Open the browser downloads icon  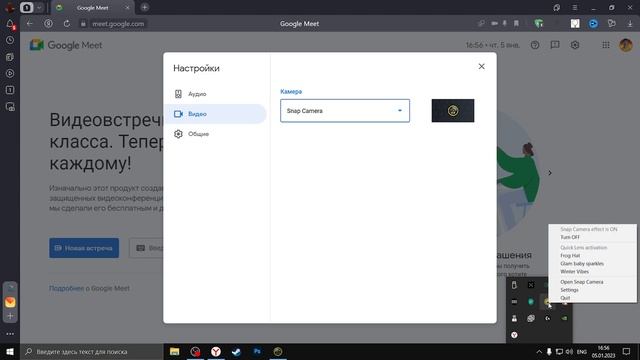[x=630, y=24]
